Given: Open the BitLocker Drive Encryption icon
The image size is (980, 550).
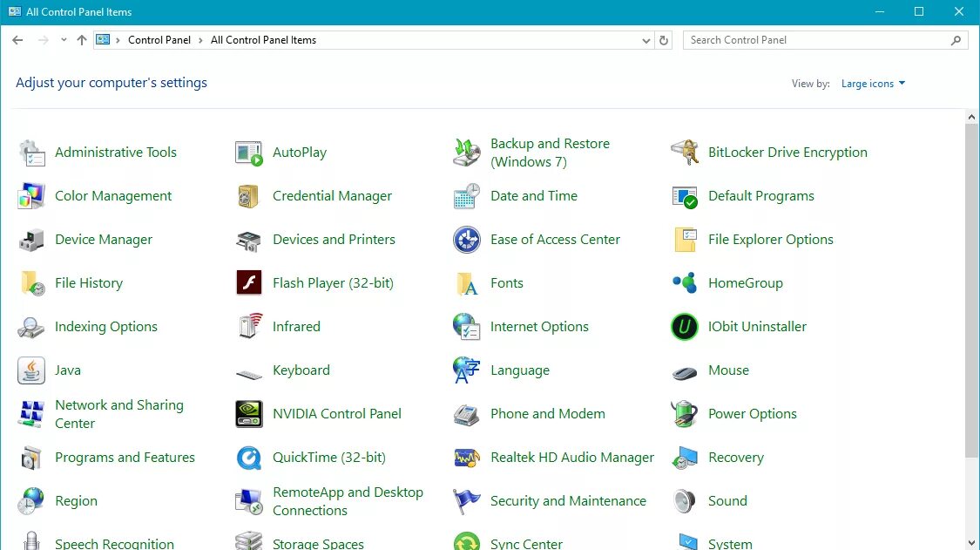Looking at the screenshot, I should pyautogui.click(x=685, y=153).
